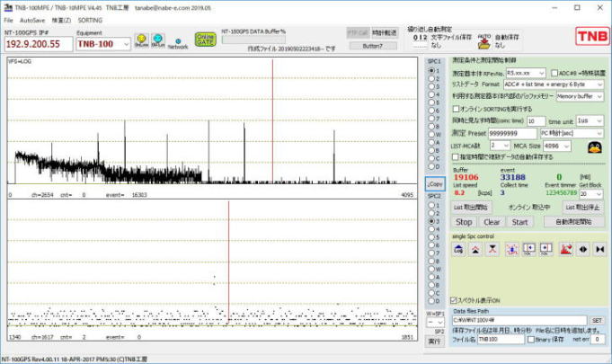
Task: Click the penguin icon beside MCA Size
Action: click(594, 147)
